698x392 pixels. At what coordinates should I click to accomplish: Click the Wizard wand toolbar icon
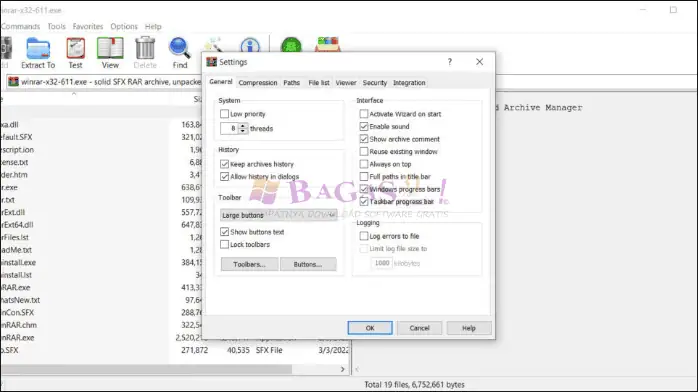coord(213,45)
